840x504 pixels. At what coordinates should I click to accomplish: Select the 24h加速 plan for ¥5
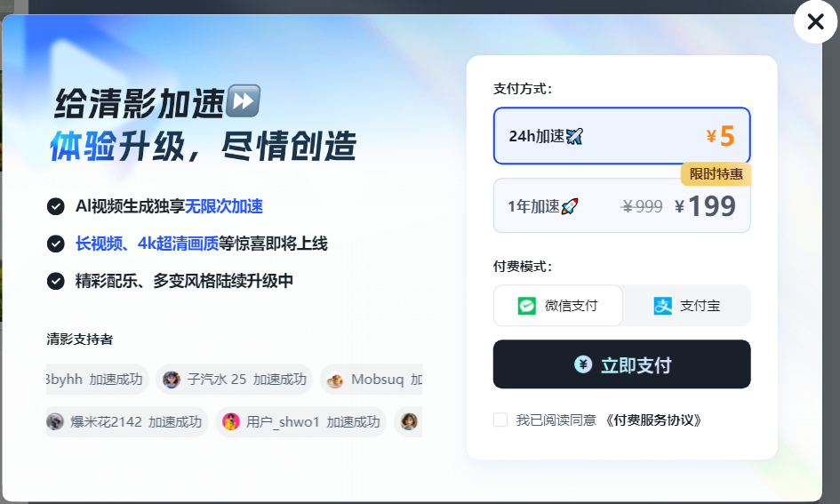pyautogui.click(x=621, y=136)
